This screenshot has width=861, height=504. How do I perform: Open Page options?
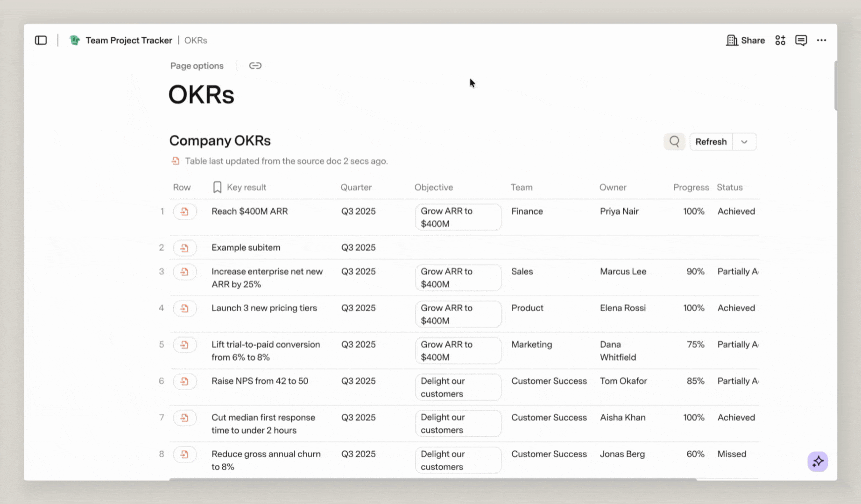[197, 66]
